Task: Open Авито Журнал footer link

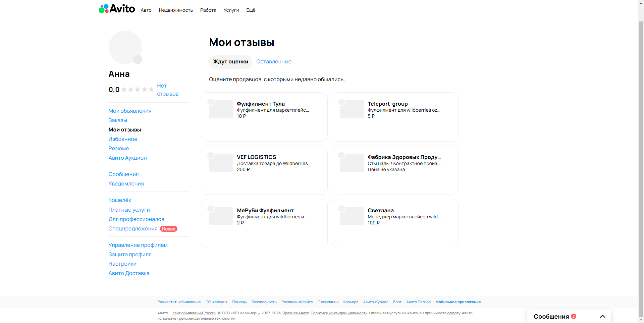Action: pyautogui.click(x=376, y=302)
